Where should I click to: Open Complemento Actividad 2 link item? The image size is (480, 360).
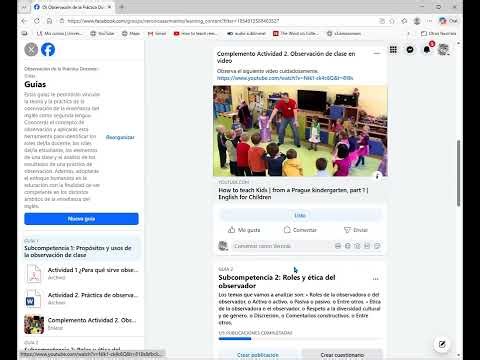pyautogui.click(x=81, y=324)
